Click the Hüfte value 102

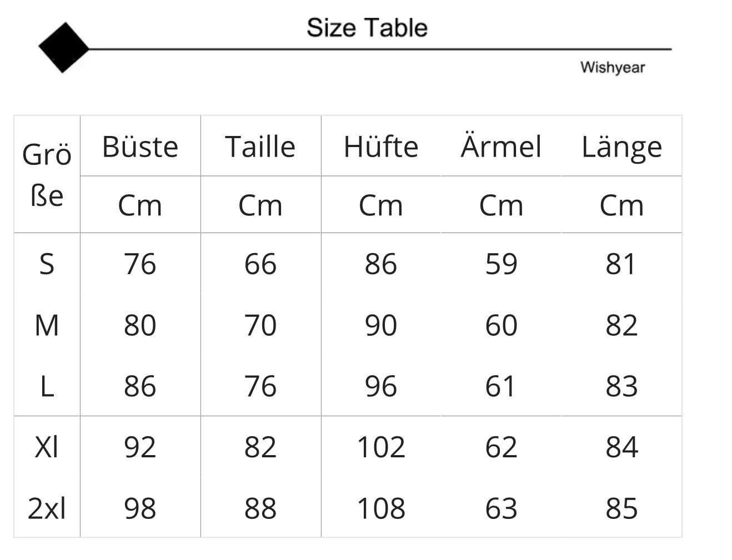click(380, 447)
